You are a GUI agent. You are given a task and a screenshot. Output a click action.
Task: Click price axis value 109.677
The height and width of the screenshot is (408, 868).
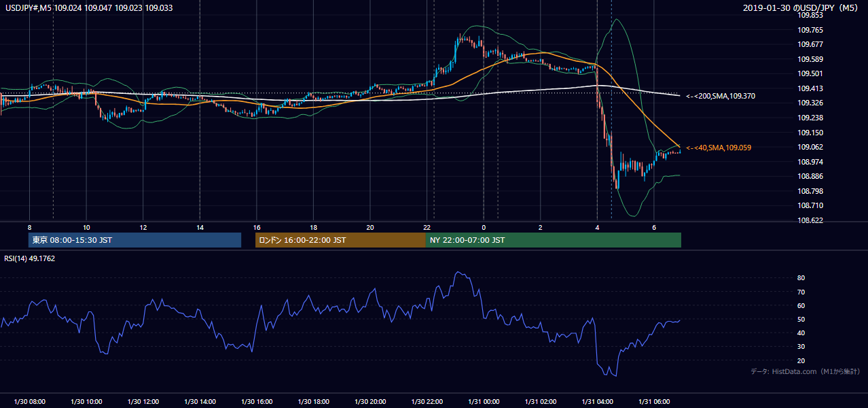(x=810, y=44)
